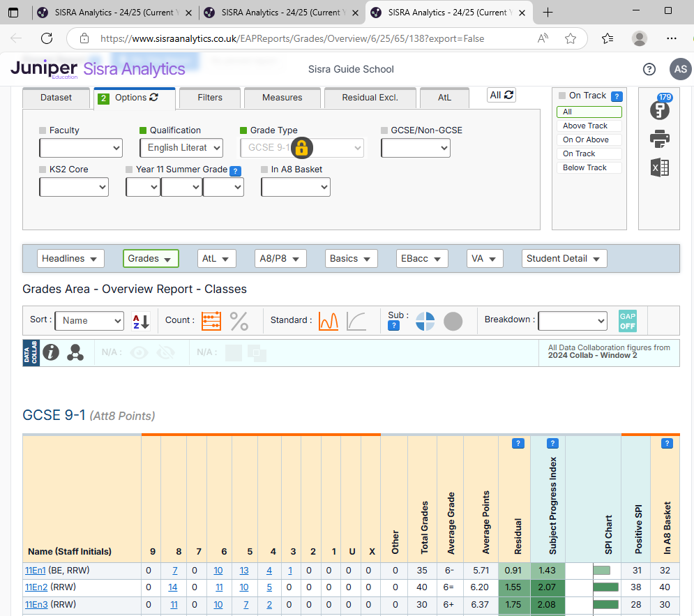The height and width of the screenshot is (616, 694).
Task: Open the 11En2 class link
Action: click(36, 587)
